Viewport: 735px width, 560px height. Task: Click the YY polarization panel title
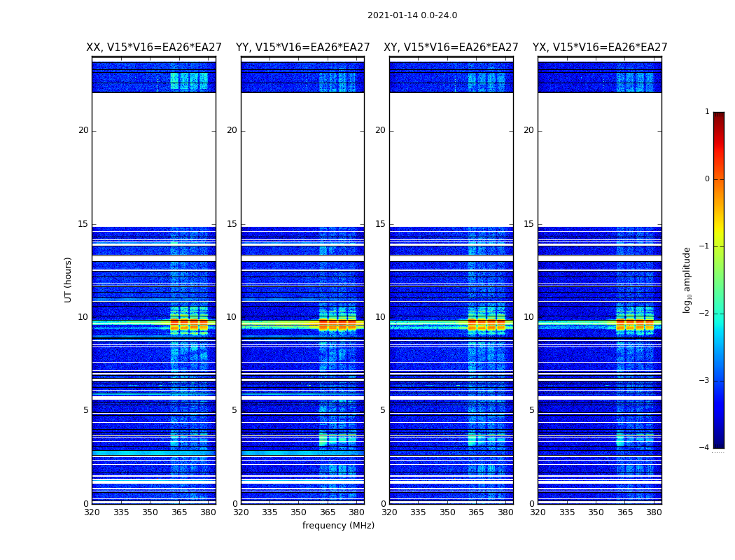303,48
